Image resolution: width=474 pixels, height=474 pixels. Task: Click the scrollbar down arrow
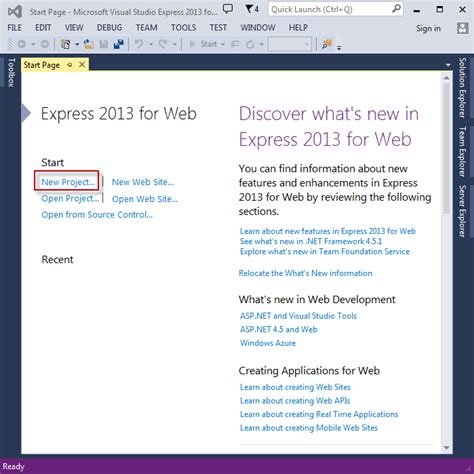point(447,448)
